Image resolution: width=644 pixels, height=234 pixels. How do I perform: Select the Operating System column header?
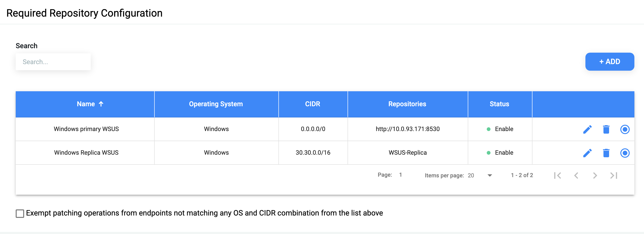pos(216,104)
